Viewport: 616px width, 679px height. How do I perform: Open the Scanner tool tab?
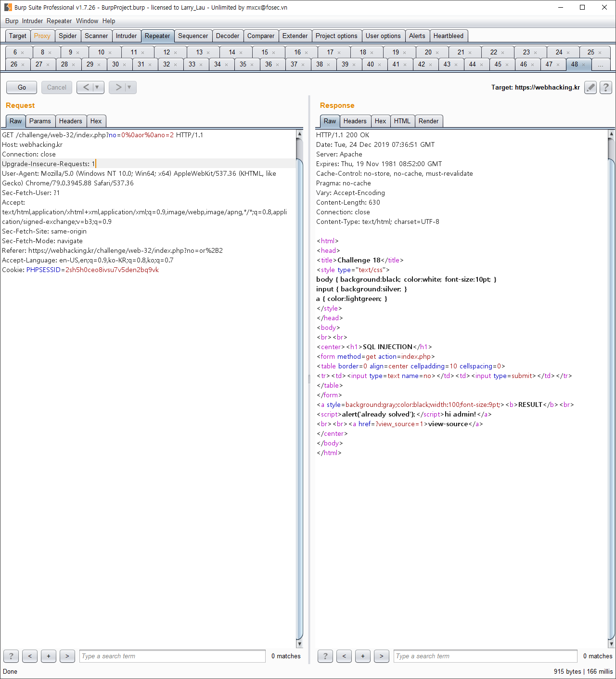point(96,36)
